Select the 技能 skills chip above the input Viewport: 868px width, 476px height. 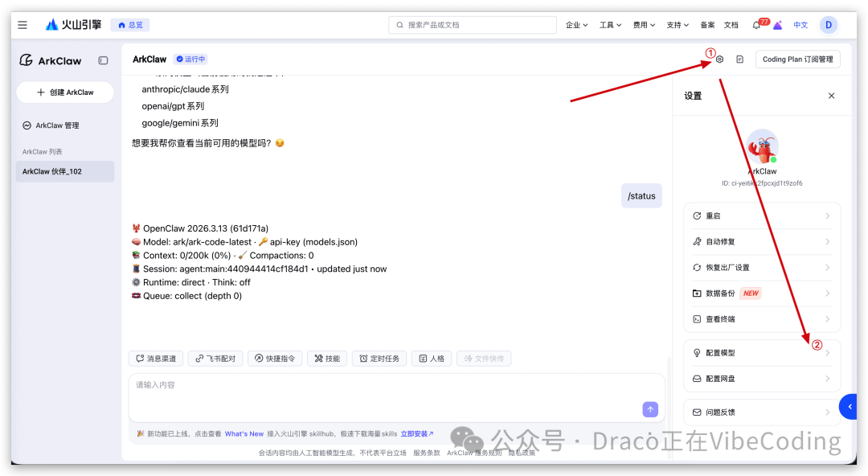tap(326, 358)
